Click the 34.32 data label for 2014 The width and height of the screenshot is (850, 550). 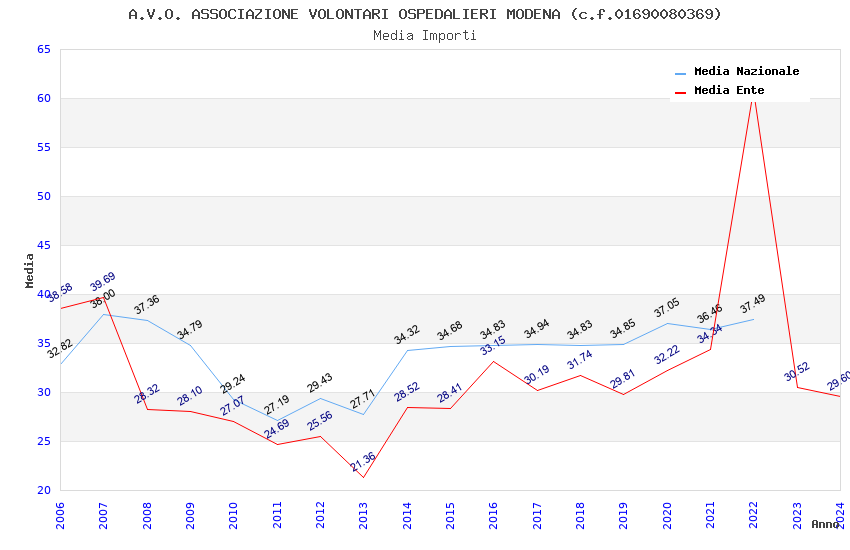407,334
